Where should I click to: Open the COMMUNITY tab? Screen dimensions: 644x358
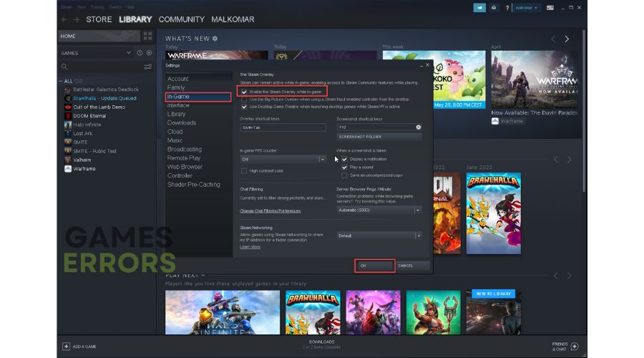[182, 19]
